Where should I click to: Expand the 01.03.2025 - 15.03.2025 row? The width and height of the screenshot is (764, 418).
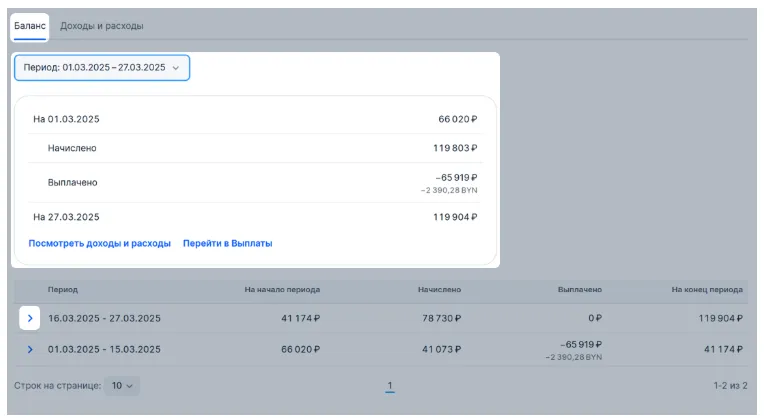click(30, 350)
